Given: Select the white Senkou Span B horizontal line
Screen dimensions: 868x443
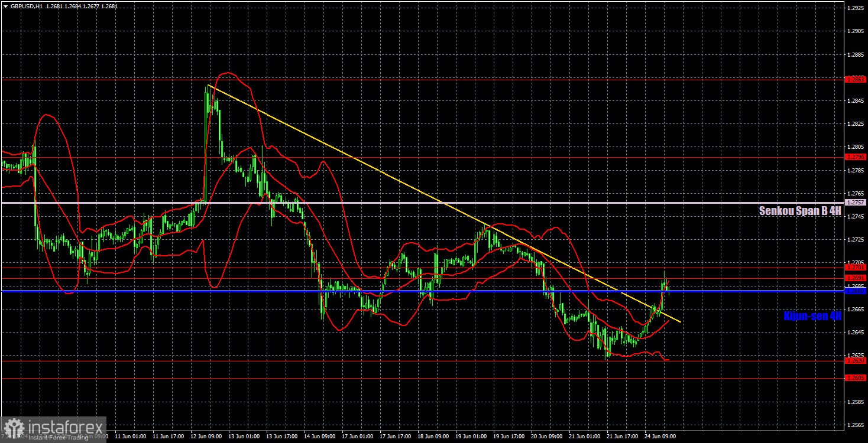Looking at the screenshot, I should click(x=422, y=203).
